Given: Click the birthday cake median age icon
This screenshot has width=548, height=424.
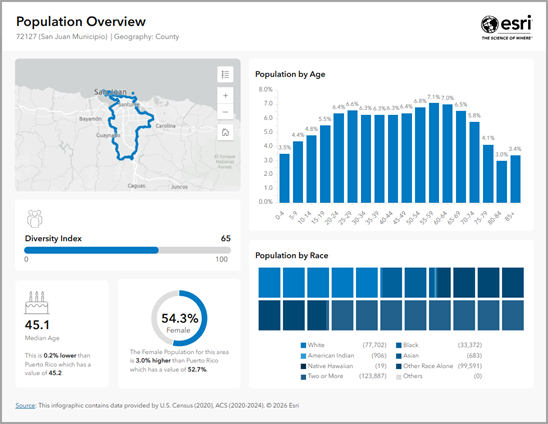Looking at the screenshot, I should 36,303.
